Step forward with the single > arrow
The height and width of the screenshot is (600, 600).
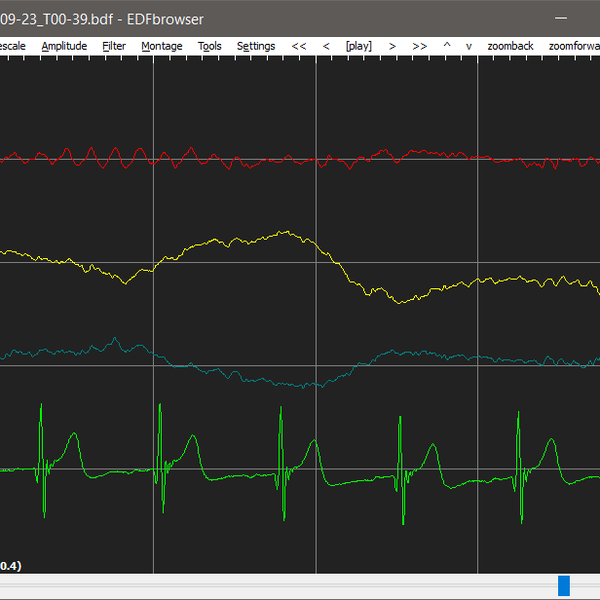pos(392,46)
